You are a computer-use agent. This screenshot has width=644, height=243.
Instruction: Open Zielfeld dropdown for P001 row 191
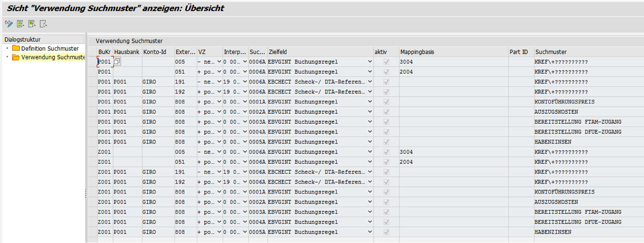tap(370, 82)
